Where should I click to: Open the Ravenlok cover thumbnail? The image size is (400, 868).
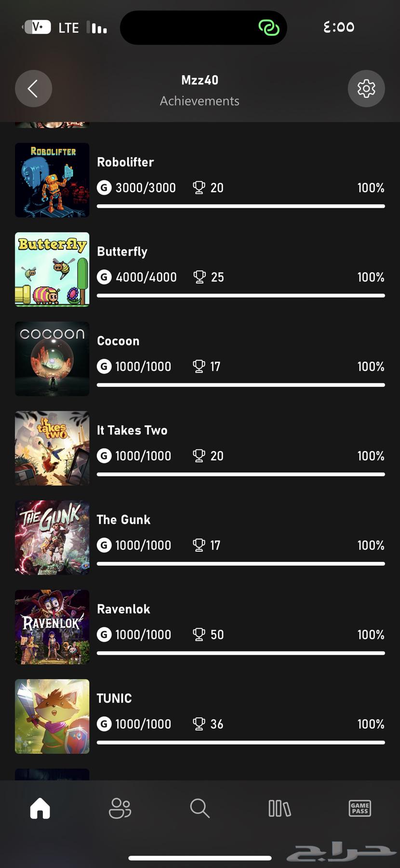52,627
